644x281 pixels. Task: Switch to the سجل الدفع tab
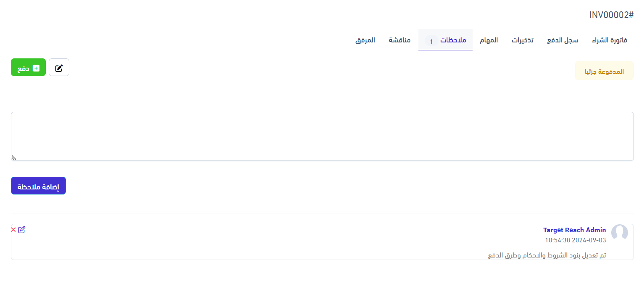click(x=563, y=40)
